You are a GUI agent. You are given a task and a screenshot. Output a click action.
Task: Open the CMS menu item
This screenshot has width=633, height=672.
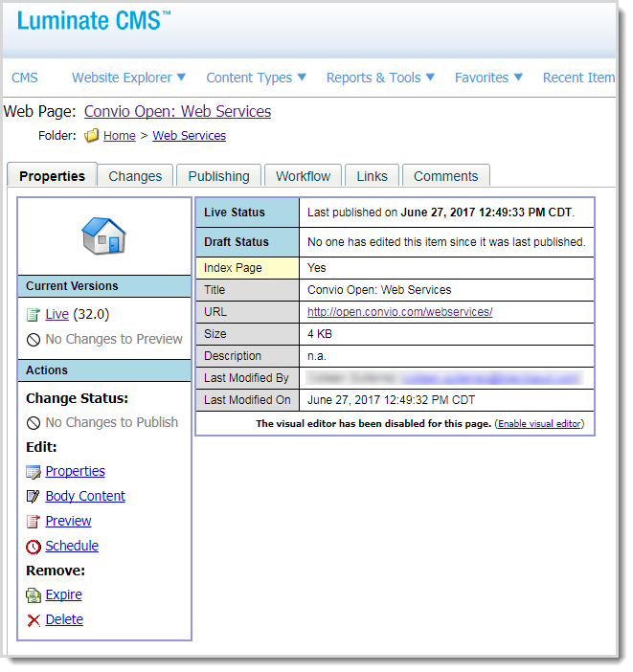25,78
